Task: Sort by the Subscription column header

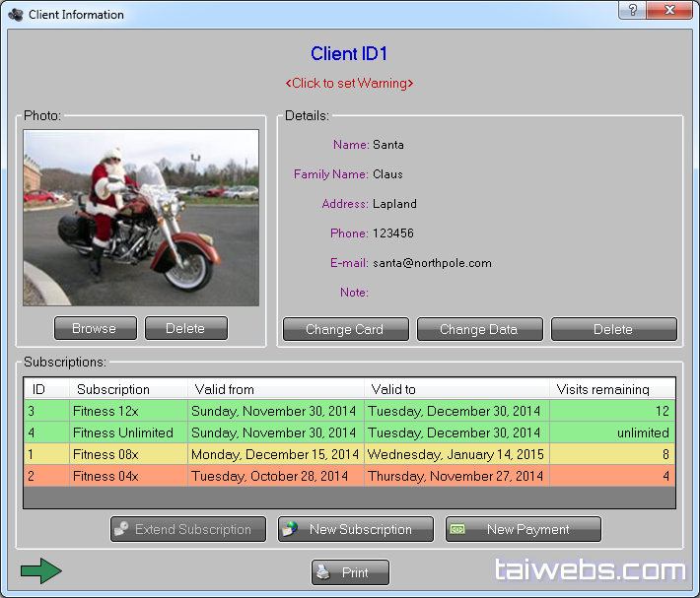Action: tap(113, 389)
